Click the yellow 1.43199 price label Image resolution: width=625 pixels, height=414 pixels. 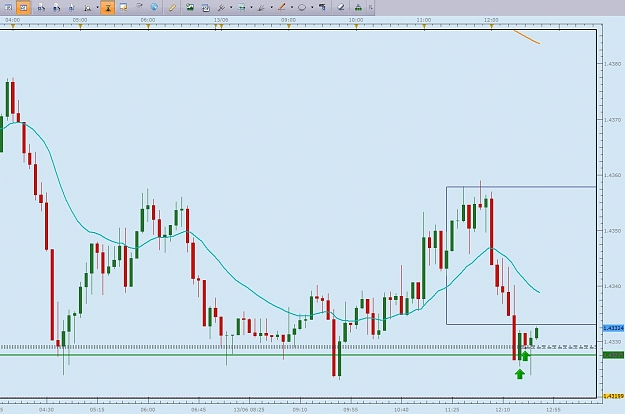click(x=613, y=396)
